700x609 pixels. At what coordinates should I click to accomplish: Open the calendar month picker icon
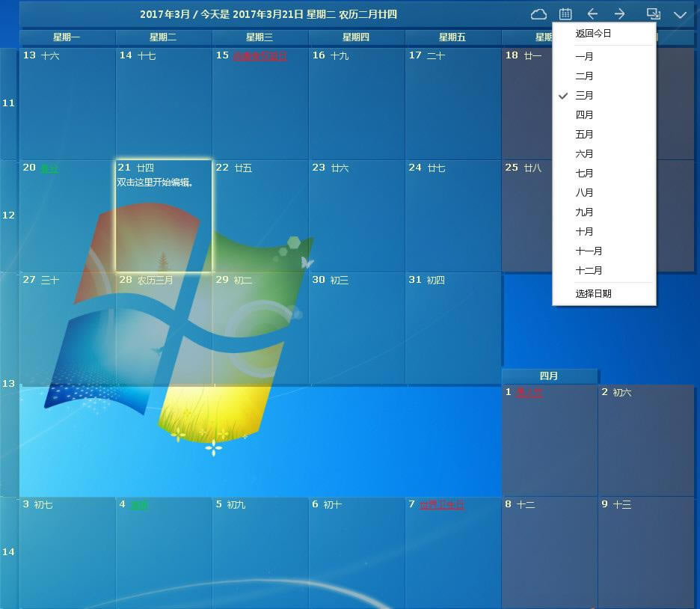(x=565, y=13)
